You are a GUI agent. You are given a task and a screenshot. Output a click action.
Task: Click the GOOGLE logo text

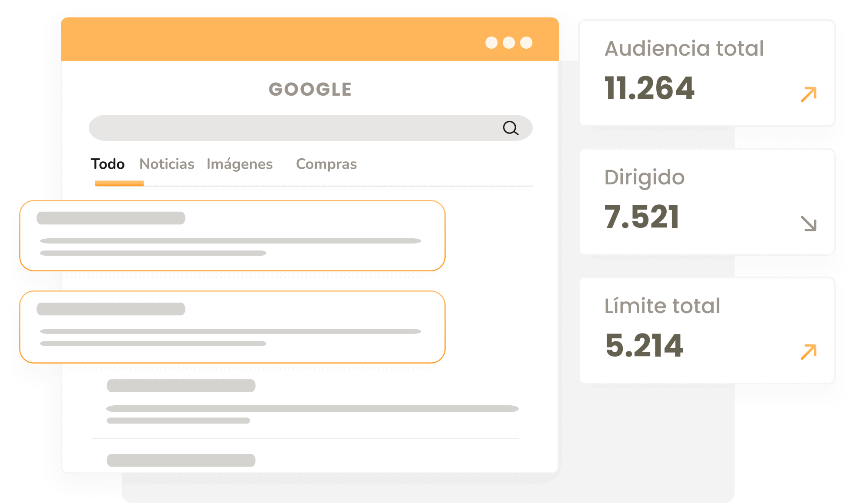[310, 89]
